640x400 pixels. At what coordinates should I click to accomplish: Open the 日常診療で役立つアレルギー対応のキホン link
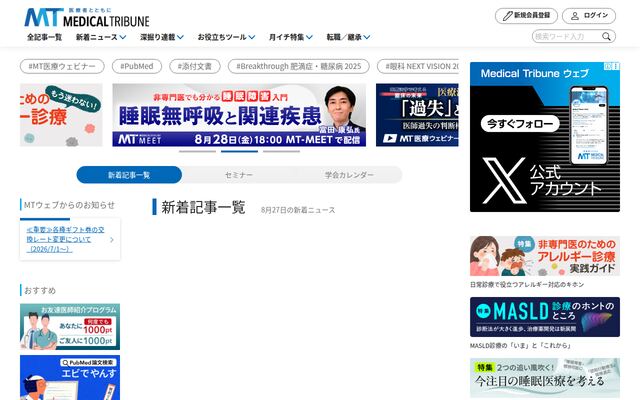(527, 284)
